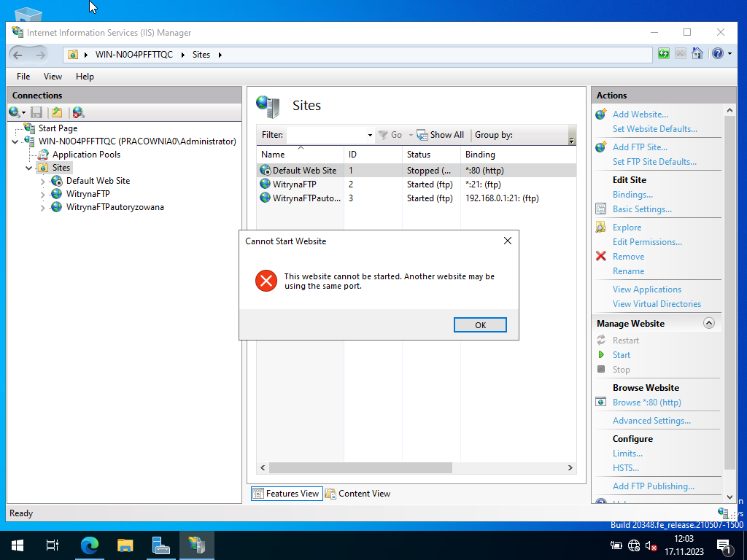747x560 pixels.
Task: Click the Up folder icon in Connections
Action: click(x=57, y=112)
